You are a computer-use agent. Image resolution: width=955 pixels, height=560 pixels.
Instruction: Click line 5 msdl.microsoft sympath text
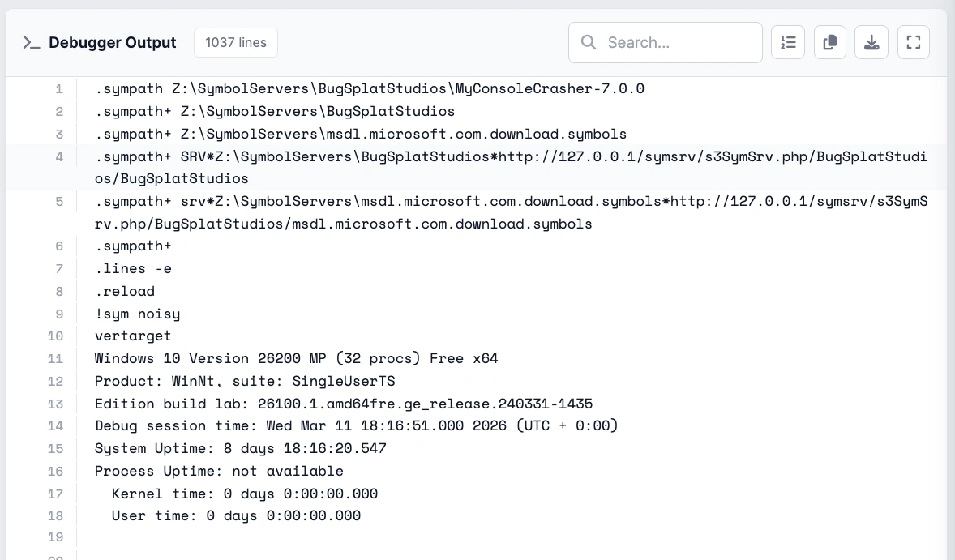coord(511,212)
